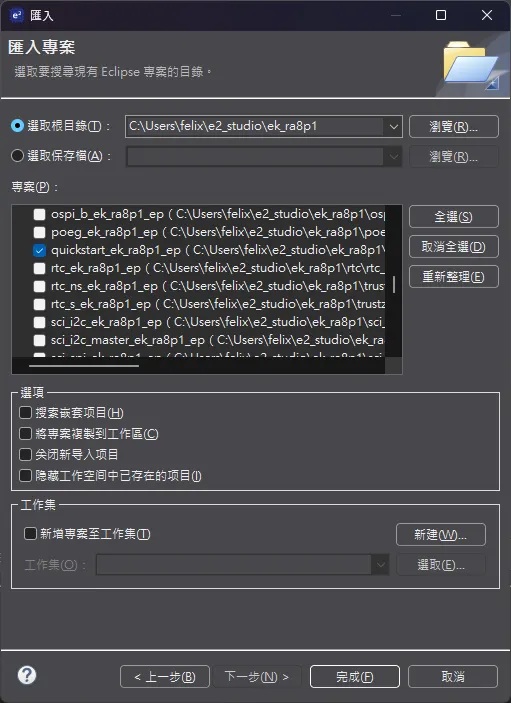
Task: Enable 將專案複製到工作區 option
Action: pyautogui.click(x=26, y=434)
